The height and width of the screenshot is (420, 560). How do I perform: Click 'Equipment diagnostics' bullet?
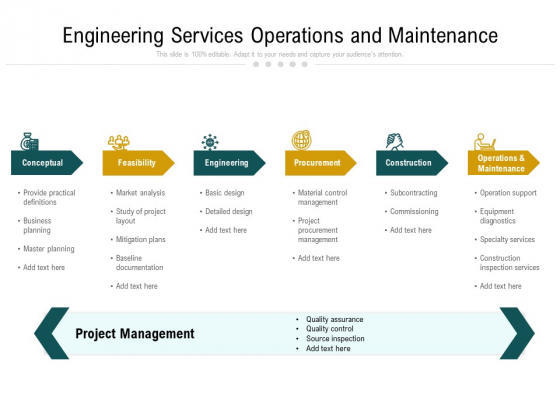(498, 216)
